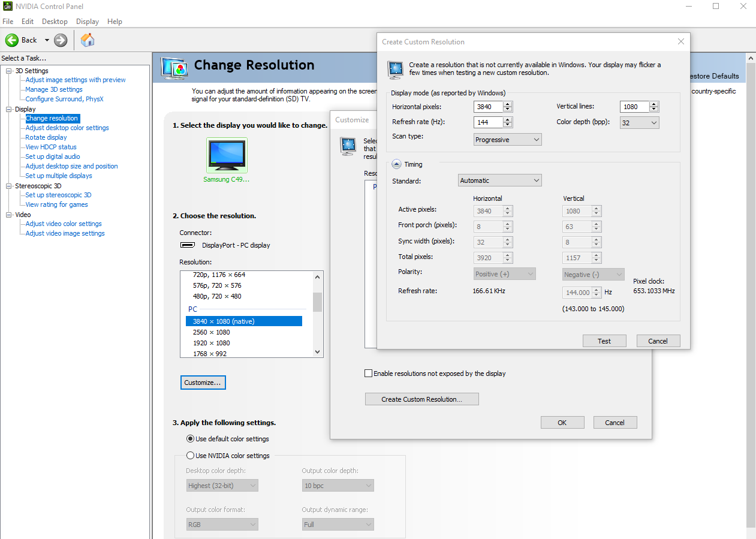Collapse the Display tree node
The image size is (756, 539).
point(9,109)
